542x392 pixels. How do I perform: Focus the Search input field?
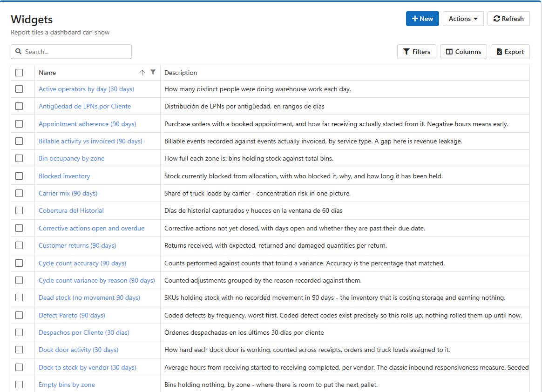pos(71,52)
